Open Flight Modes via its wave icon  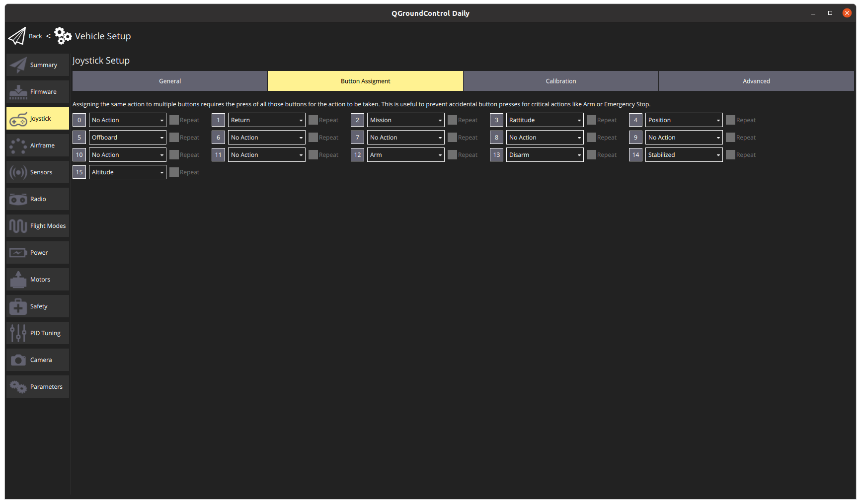[x=18, y=226]
